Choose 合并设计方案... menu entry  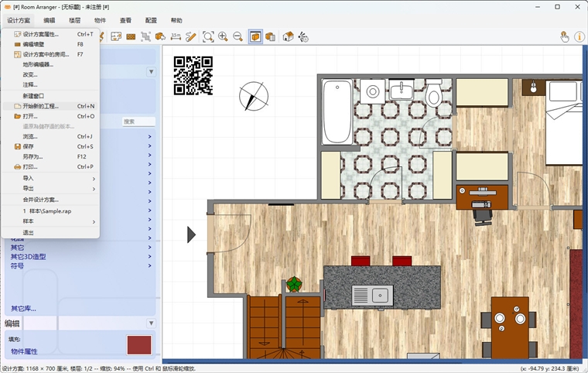point(50,200)
